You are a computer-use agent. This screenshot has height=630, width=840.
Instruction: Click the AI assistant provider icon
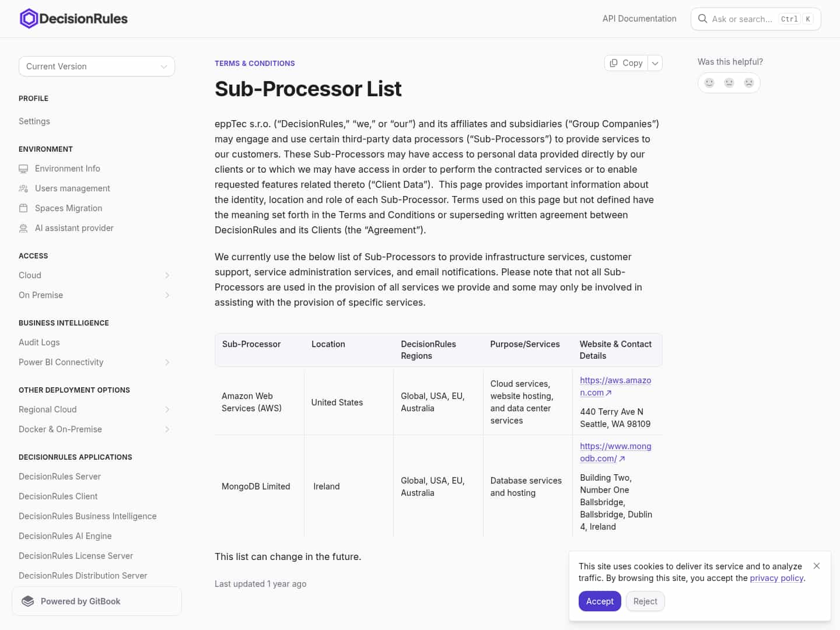[x=23, y=228]
